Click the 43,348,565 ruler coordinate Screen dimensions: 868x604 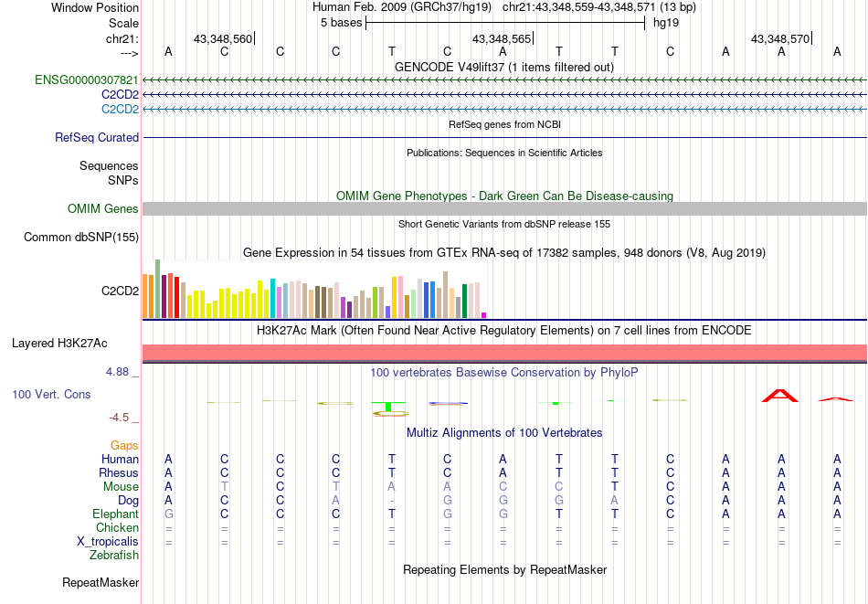tap(502, 38)
